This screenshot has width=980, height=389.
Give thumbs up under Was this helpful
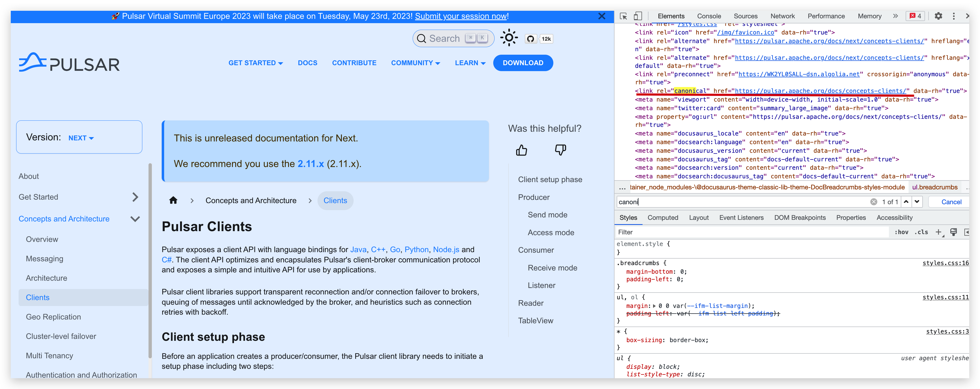coord(522,150)
